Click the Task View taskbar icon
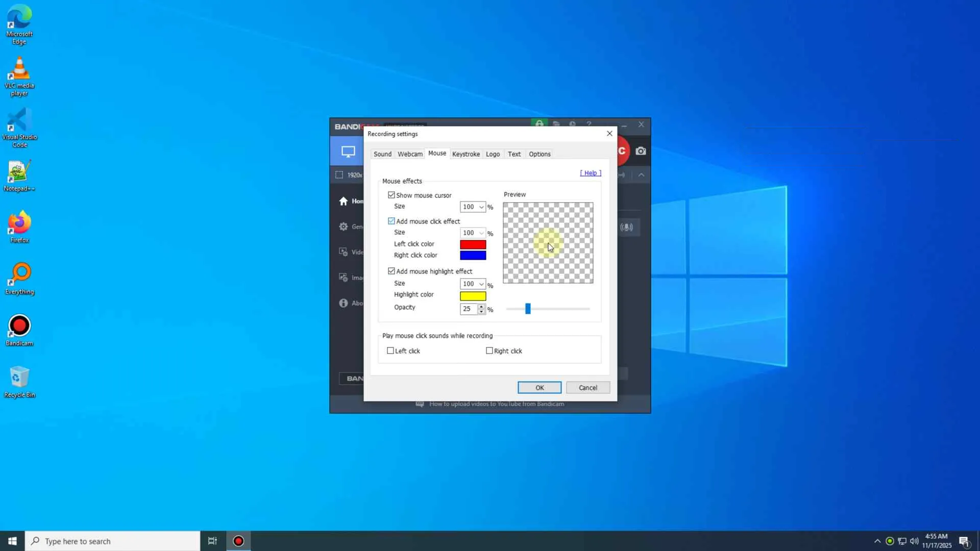Screen dimensions: 980x551 (212, 541)
